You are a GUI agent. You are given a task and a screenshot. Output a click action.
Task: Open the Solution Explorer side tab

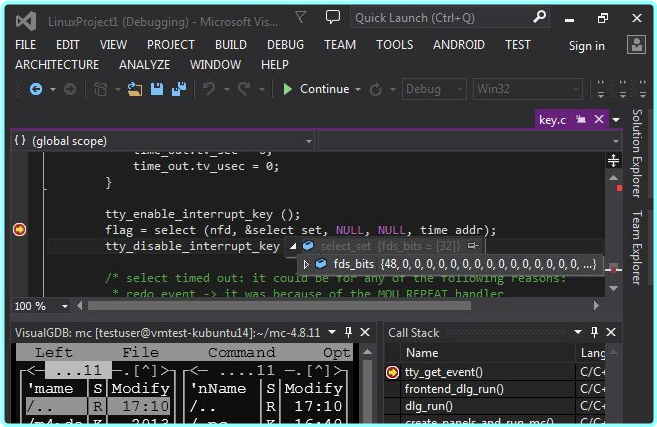point(637,155)
